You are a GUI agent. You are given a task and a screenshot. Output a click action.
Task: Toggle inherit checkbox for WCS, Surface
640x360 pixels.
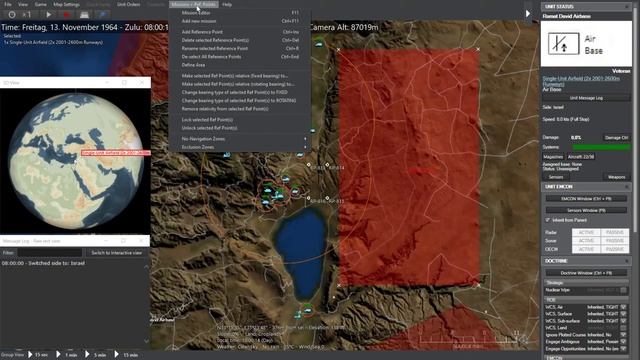(x=623, y=314)
